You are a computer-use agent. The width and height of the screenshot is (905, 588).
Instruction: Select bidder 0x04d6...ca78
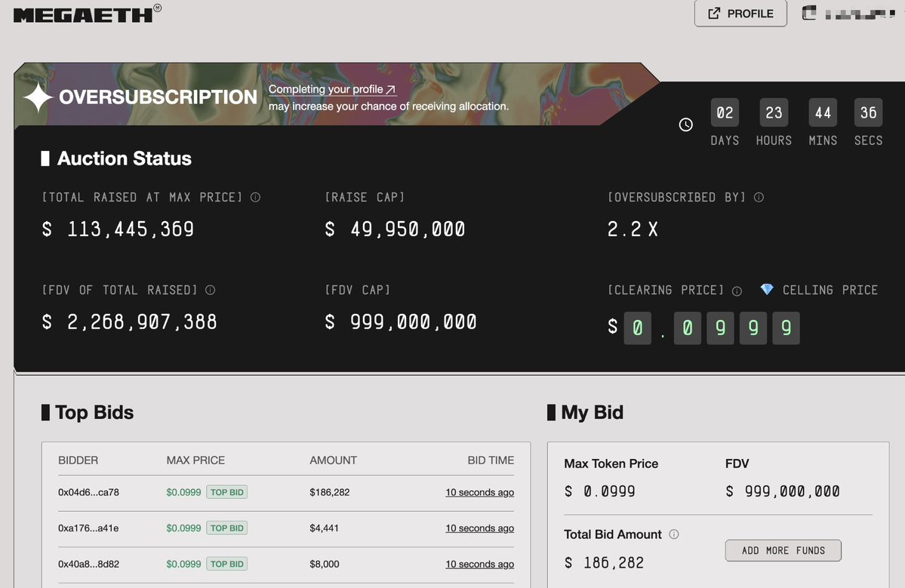coord(88,492)
